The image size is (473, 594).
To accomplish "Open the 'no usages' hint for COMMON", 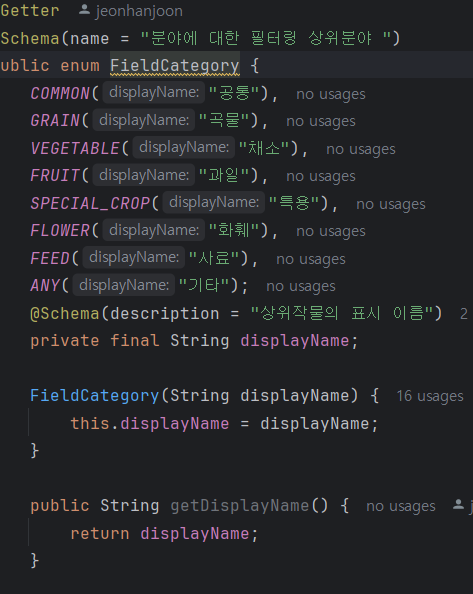I will coord(331,94).
